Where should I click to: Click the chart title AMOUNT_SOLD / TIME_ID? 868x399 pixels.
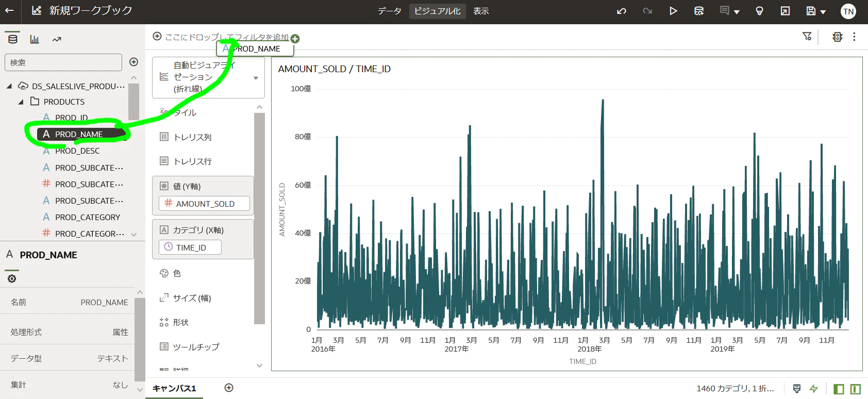point(334,69)
